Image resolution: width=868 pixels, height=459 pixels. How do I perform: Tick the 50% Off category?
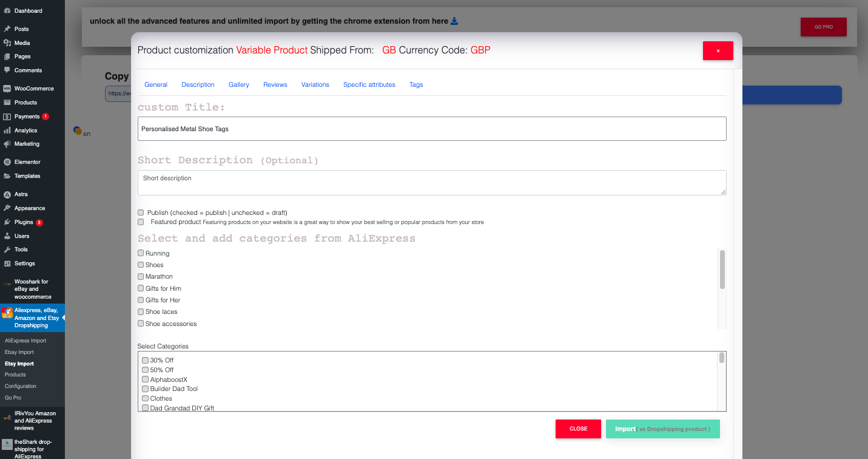pyautogui.click(x=145, y=370)
